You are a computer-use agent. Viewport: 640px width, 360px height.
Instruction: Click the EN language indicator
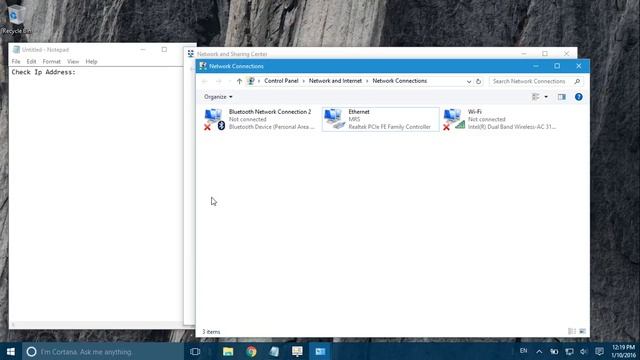click(x=523, y=351)
